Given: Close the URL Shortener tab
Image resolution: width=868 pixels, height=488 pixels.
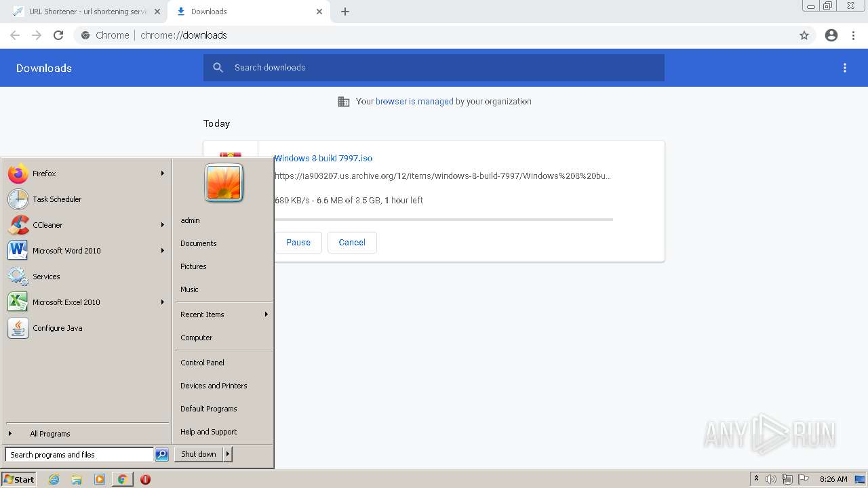Looking at the screenshot, I should tap(157, 12).
